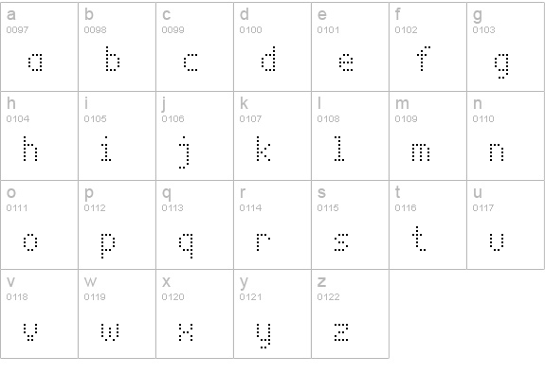Select the letter g glyph cell
Viewport: 545px width, 392px height.
coord(506,47)
